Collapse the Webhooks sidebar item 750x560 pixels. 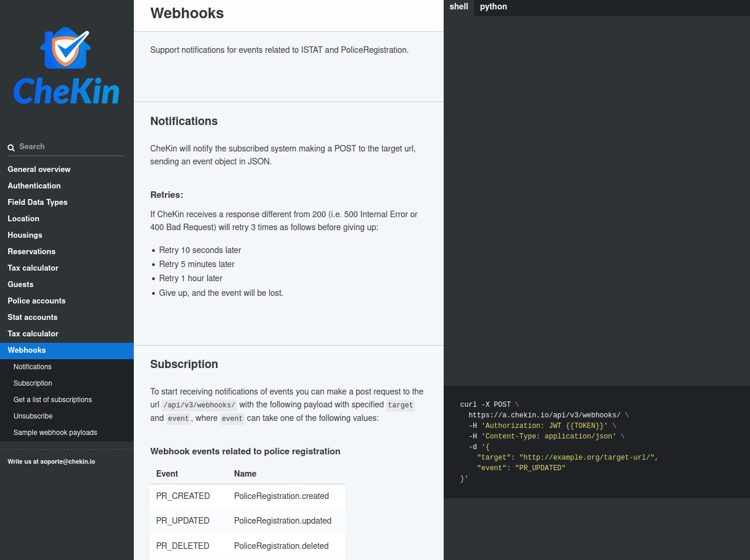pyautogui.click(x=26, y=350)
